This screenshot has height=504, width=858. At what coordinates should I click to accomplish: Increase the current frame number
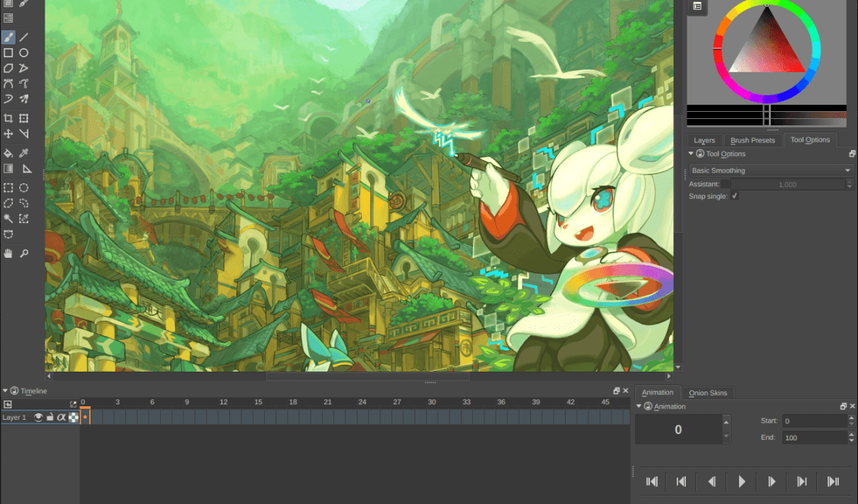[x=726, y=422]
